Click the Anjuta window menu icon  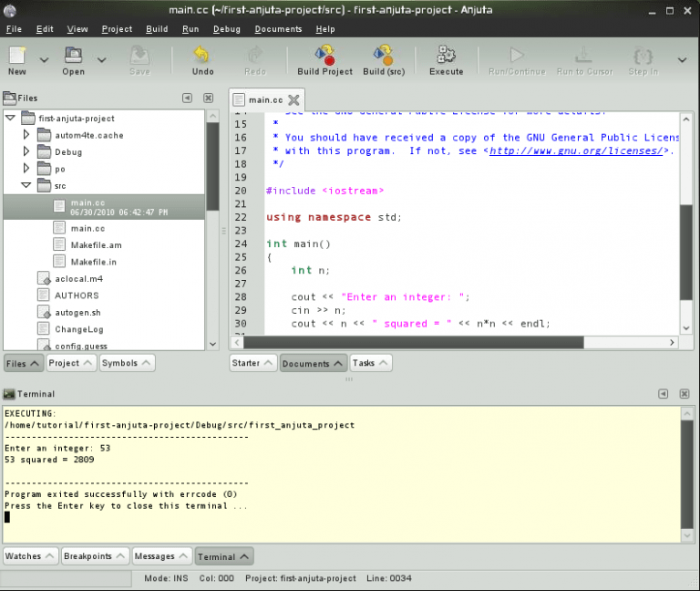point(10,10)
